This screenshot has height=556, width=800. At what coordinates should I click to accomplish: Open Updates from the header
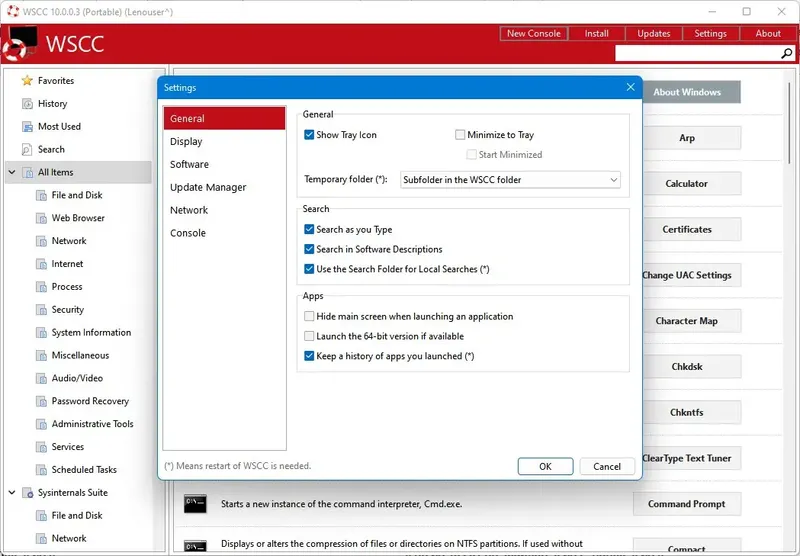[x=654, y=34]
